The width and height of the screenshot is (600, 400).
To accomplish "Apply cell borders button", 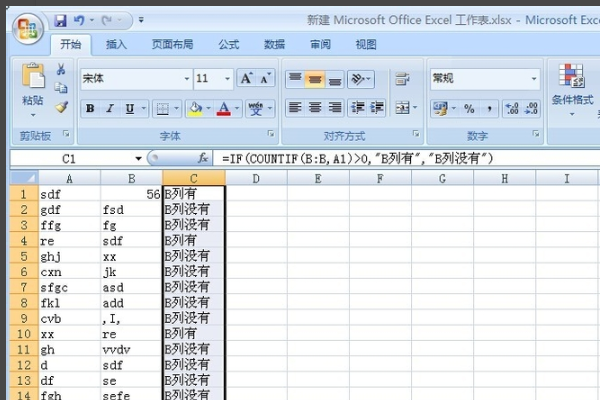I will pos(163,109).
